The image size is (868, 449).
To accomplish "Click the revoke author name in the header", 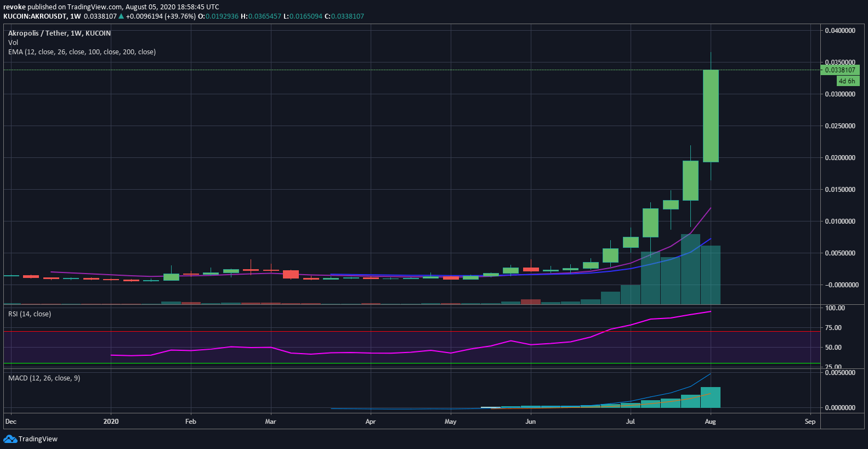I will pos(14,7).
